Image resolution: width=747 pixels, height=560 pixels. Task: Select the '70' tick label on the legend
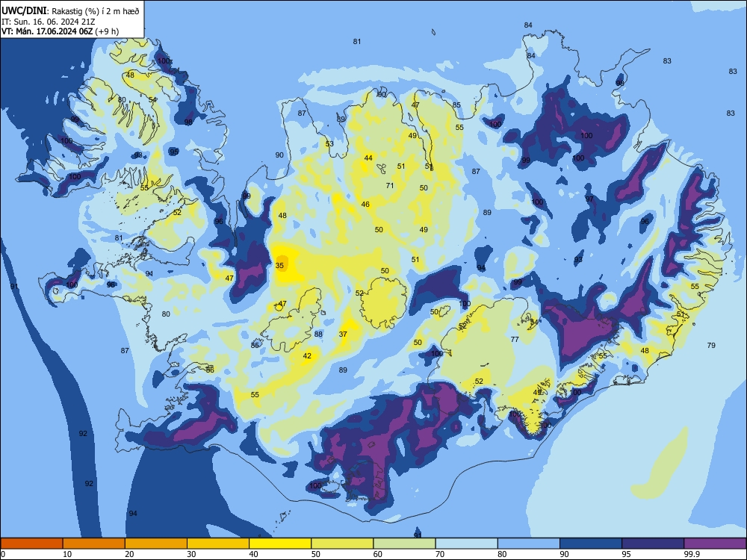[x=440, y=554]
